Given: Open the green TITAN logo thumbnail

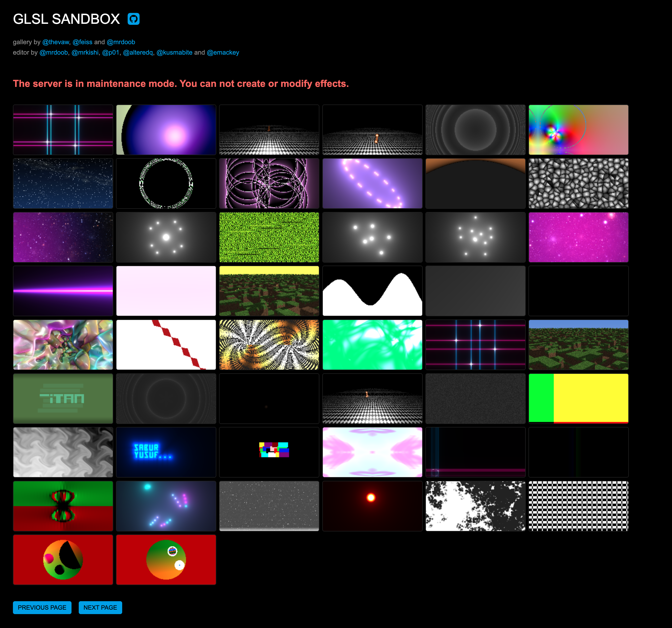Looking at the screenshot, I should tap(63, 398).
